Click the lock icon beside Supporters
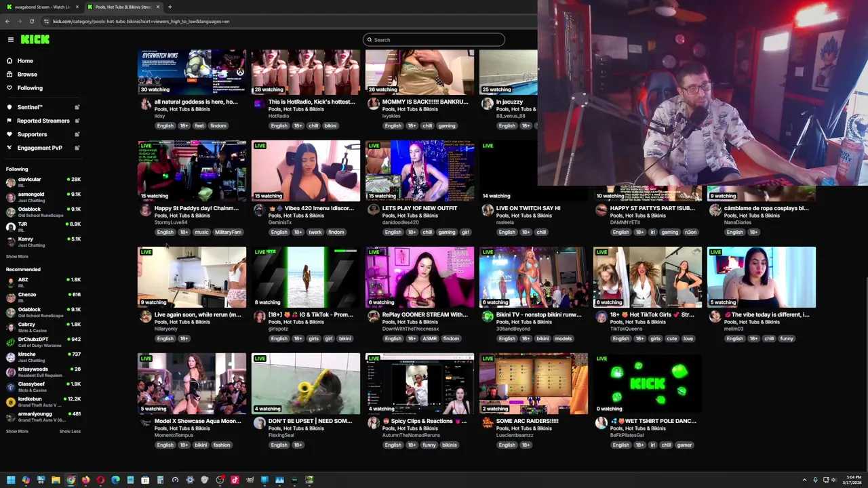This screenshot has height=488, width=868. [x=77, y=134]
